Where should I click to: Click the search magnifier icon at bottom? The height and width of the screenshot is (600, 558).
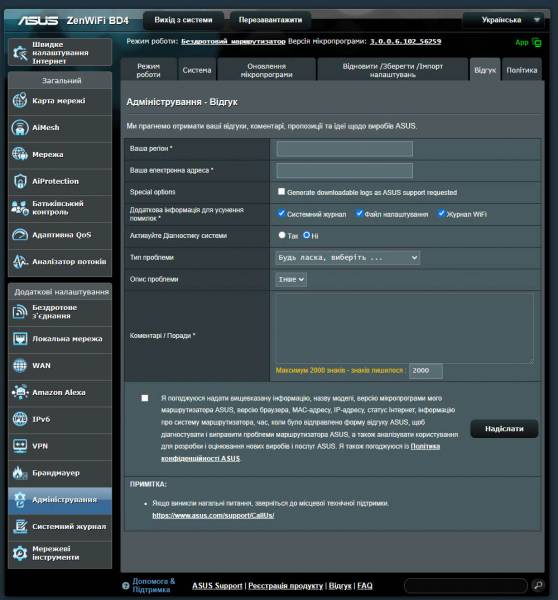[538, 585]
